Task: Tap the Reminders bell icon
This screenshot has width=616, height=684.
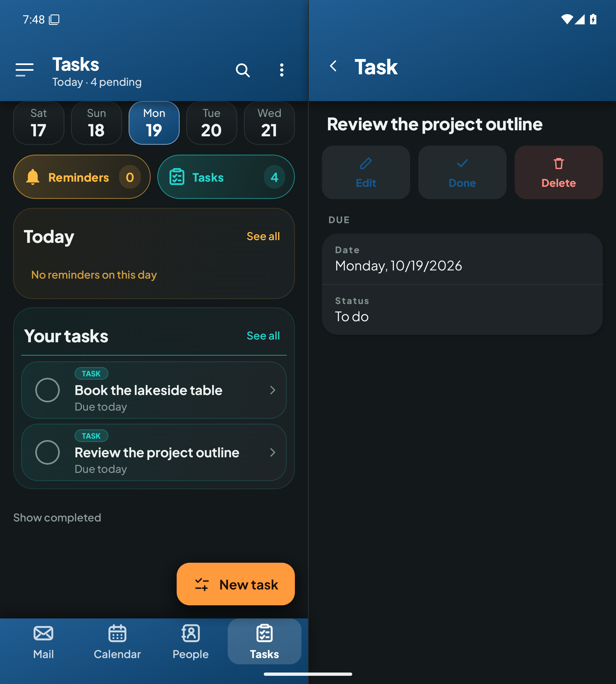Action: (x=33, y=177)
